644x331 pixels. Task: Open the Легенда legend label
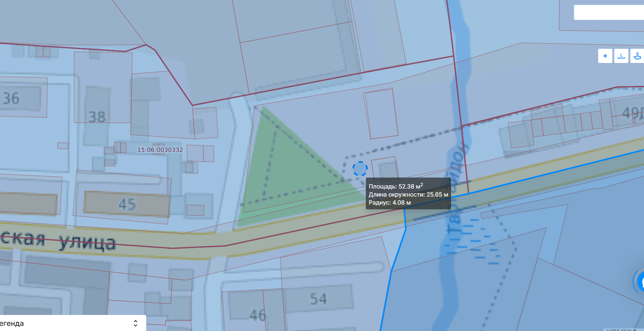pos(12,323)
